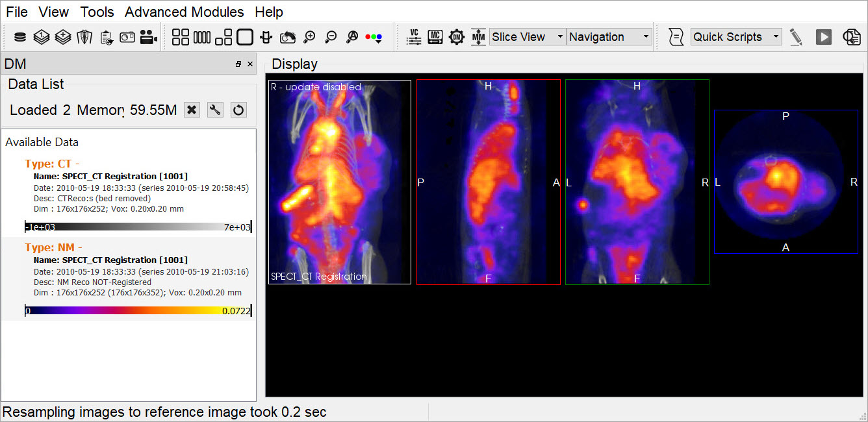This screenshot has height=422, width=868.
Task: Open the Advanced Modules menu
Action: (x=184, y=12)
